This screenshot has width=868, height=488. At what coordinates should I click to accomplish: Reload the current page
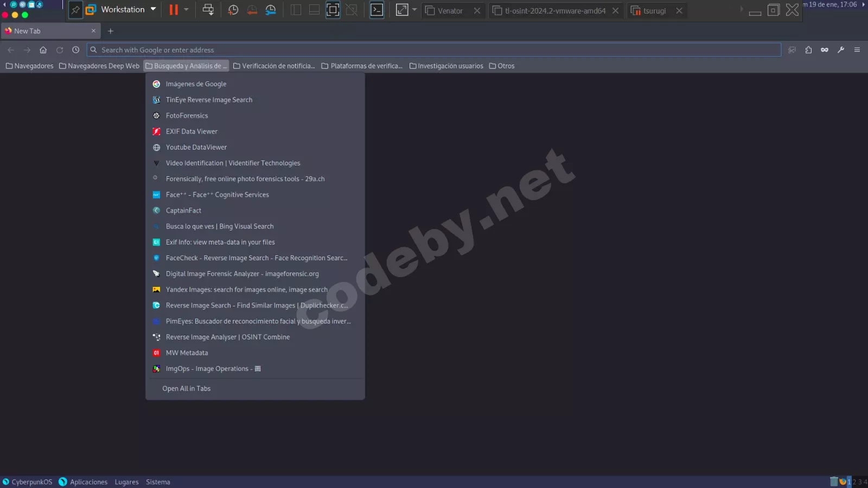click(x=59, y=49)
